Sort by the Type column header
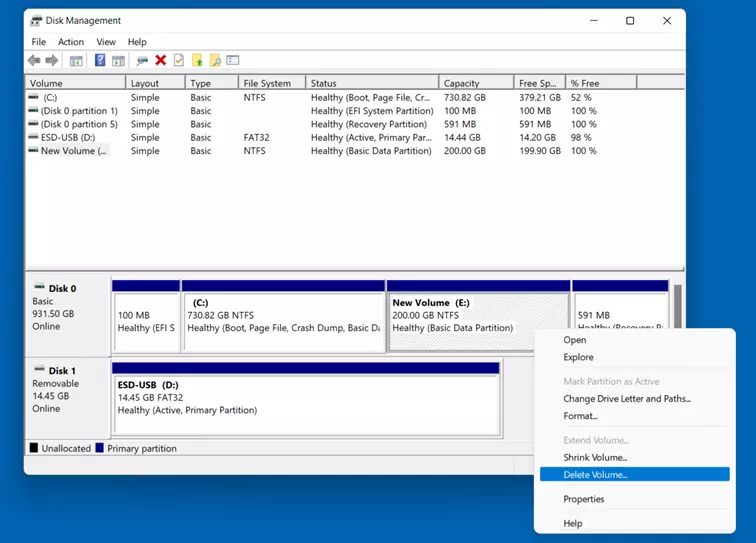Image resolution: width=756 pixels, height=543 pixels. (x=212, y=83)
